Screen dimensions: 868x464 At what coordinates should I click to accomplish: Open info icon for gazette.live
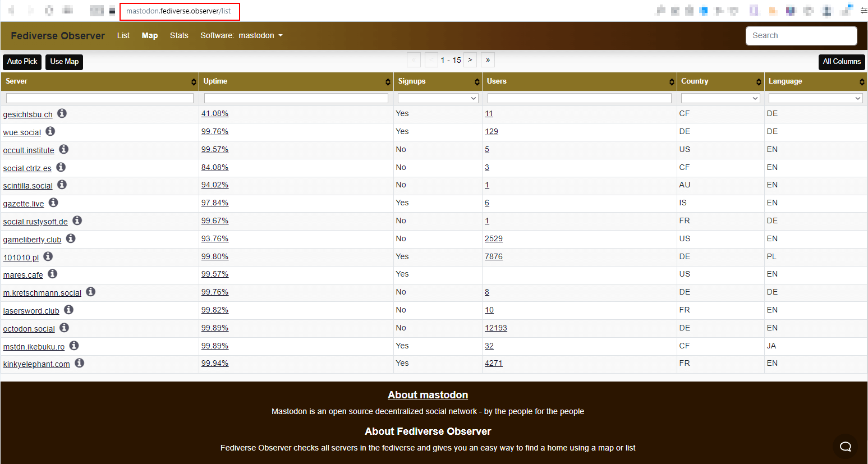[x=53, y=203]
